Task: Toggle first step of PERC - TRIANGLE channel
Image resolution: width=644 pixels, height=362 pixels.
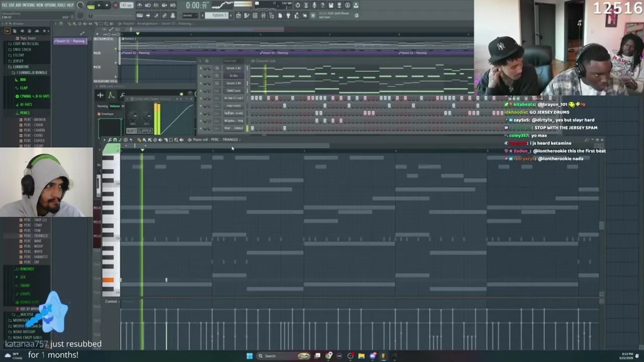Action: click(x=253, y=128)
